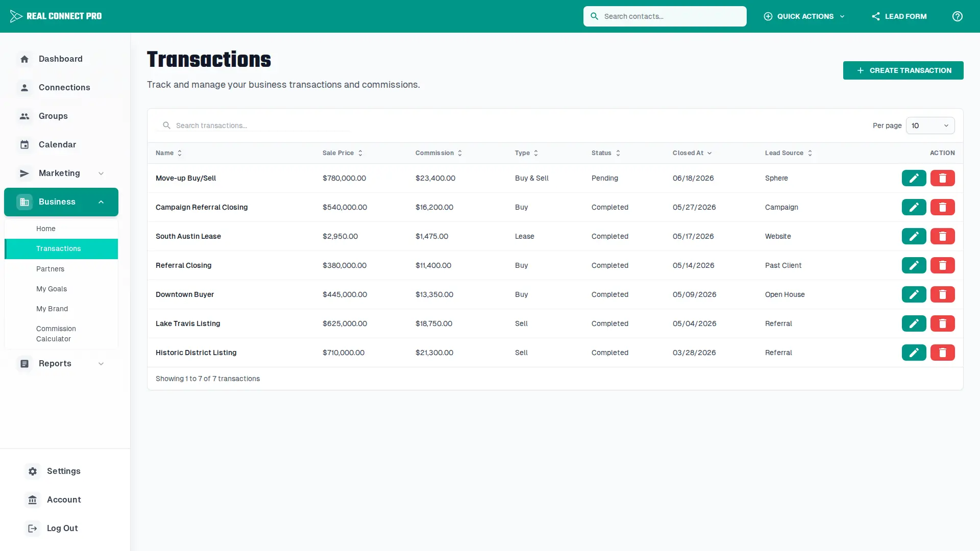Viewport: 980px width, 551px height.
Task: Click the Pending status cell
Action: pyautogui.click(x=605, y=178)
